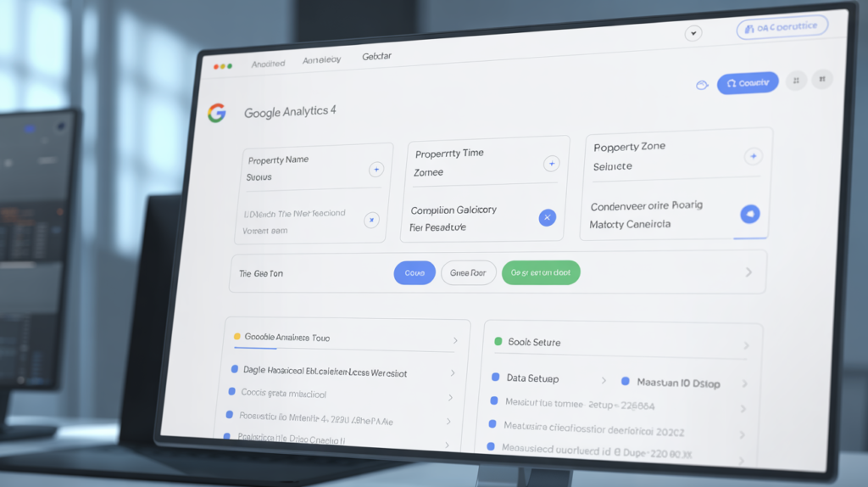The image size is (868, 487).
Task: Click the Compilion Galcicory label
Action: pos(454,210)
